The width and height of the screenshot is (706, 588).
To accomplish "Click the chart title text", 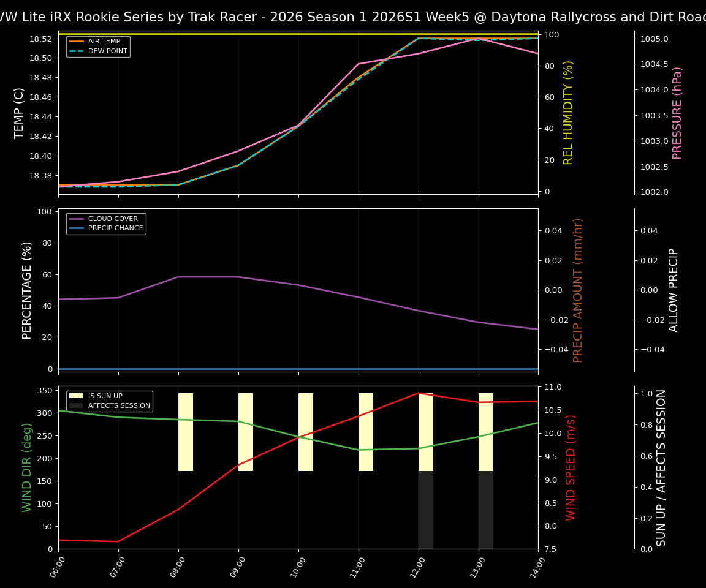I will pyautogui.click(x=353, y=17).
